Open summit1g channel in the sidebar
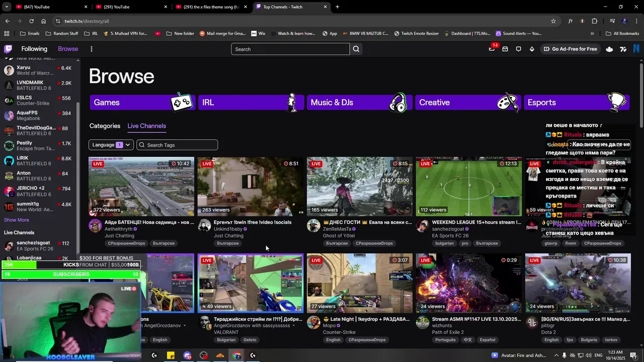The height and width of the screenshot is (362, 644). tap(39, 207)
